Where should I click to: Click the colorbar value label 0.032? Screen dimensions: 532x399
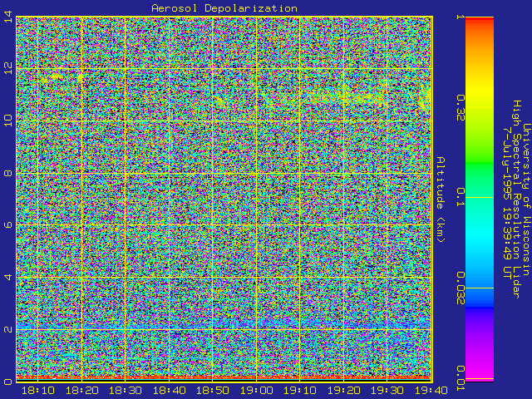click(x=460, y=288)
